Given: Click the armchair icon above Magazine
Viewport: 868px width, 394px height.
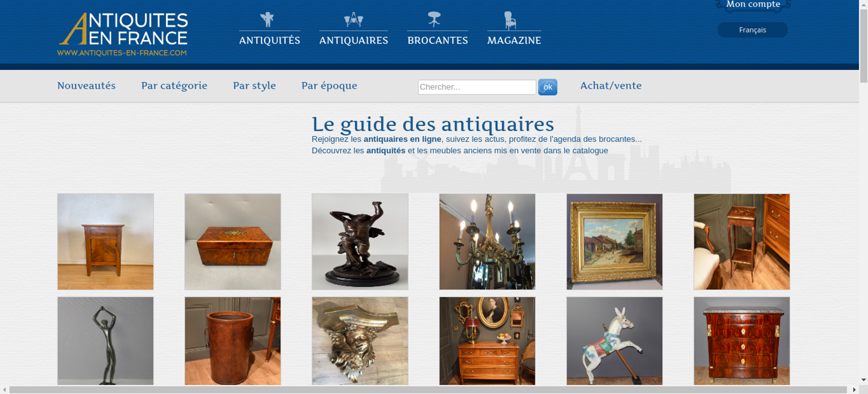Looking at the screenshot, I should click(x=510, y=20).
